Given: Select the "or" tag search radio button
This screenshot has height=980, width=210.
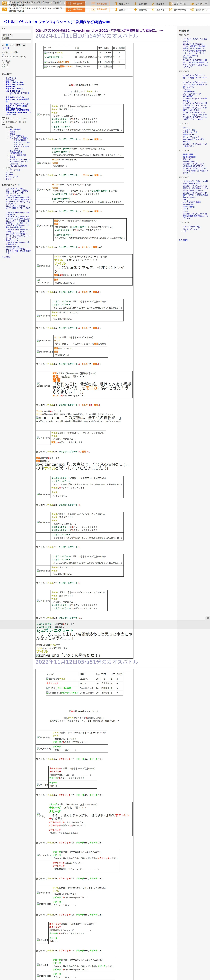Looking at the screenshot, I should point(13,45).
